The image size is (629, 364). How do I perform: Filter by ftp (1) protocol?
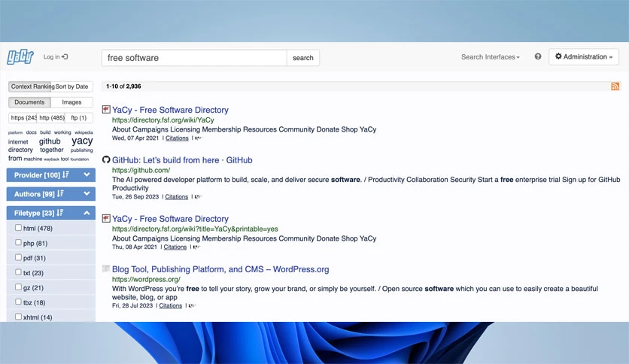pyautogui.click(x=79, y=118)
